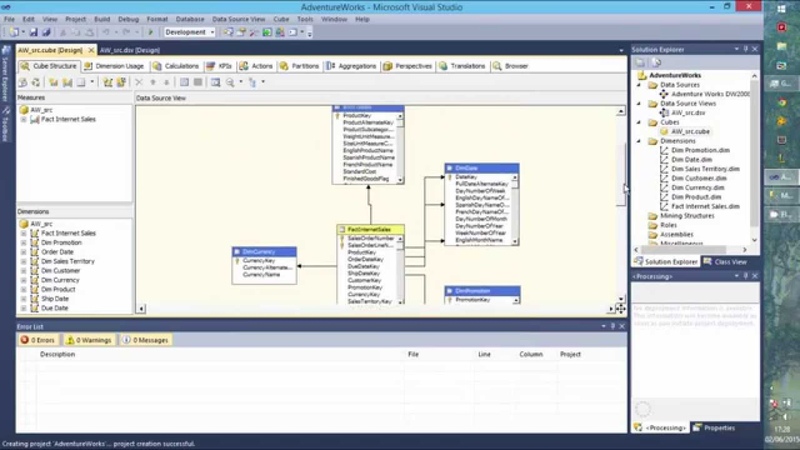Toggle the 0 Warnings filter
Image resolution: width=800 pixels, height=450 pixels.
point(89,340)
